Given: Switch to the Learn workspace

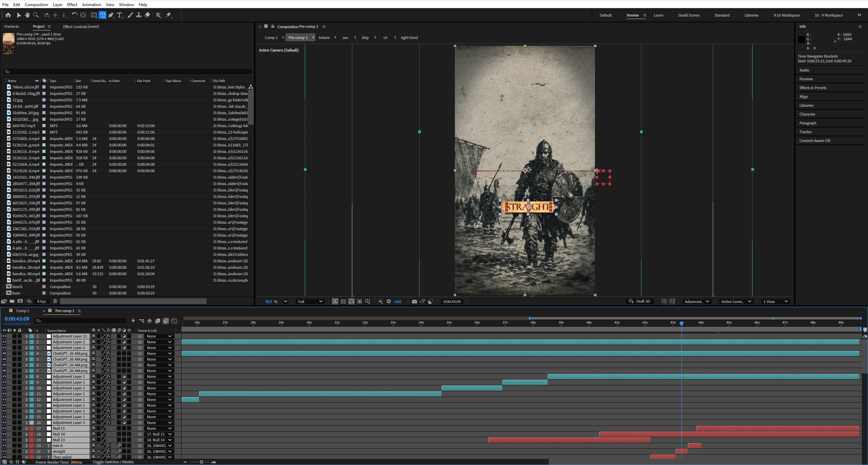Looking at the screenshot, I should point(658,15).
